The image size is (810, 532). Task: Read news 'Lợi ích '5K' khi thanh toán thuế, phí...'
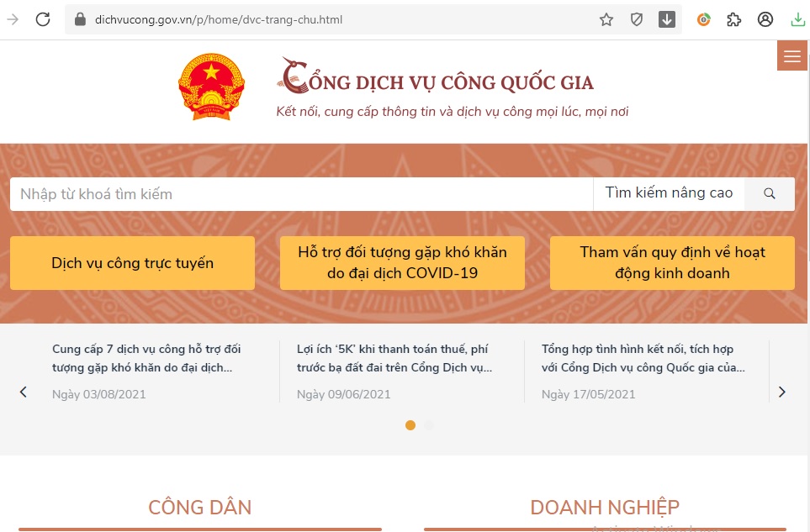(x=394, y=358)
